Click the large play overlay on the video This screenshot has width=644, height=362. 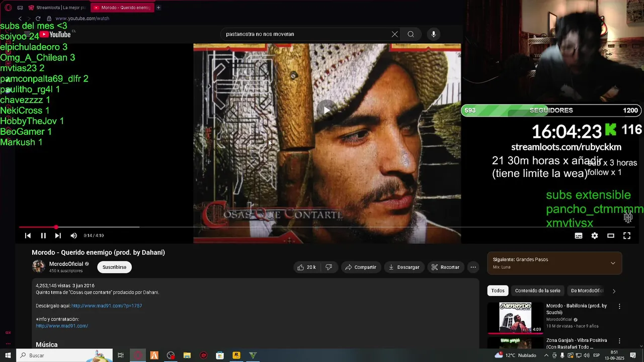pyautogui.click(x=327, y=110)
